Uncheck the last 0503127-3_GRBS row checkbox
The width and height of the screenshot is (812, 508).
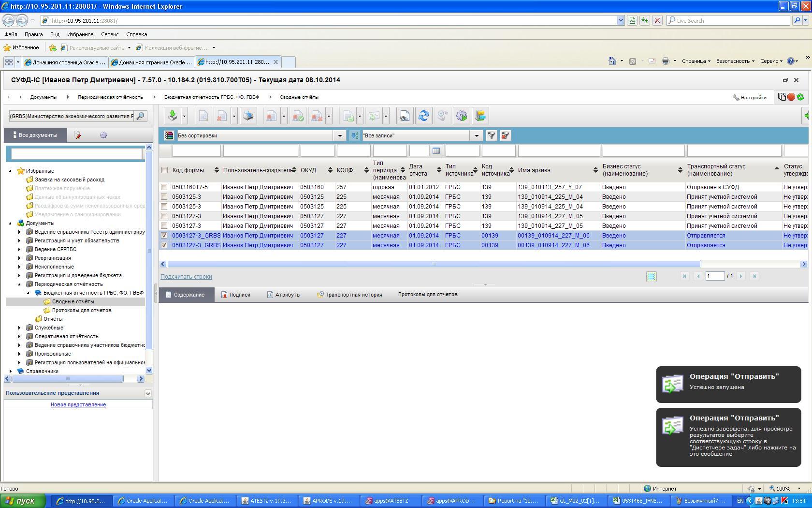164,245
